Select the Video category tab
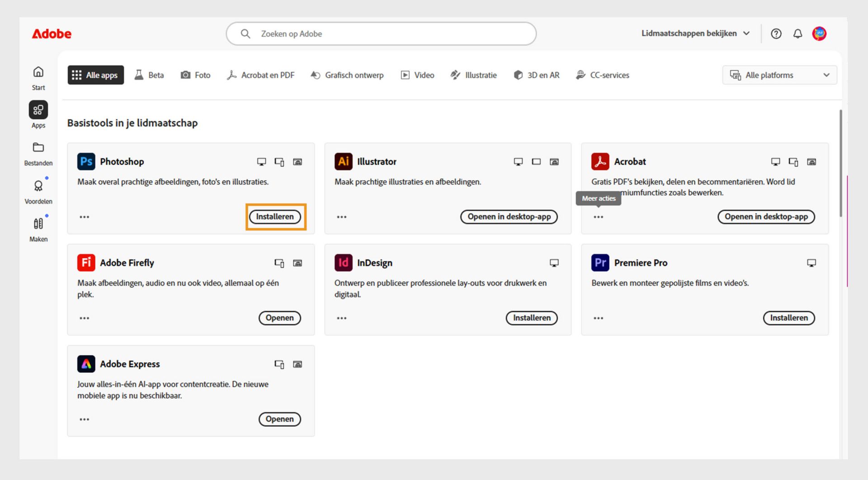The image size is (868, 480). tap(417, 75)
